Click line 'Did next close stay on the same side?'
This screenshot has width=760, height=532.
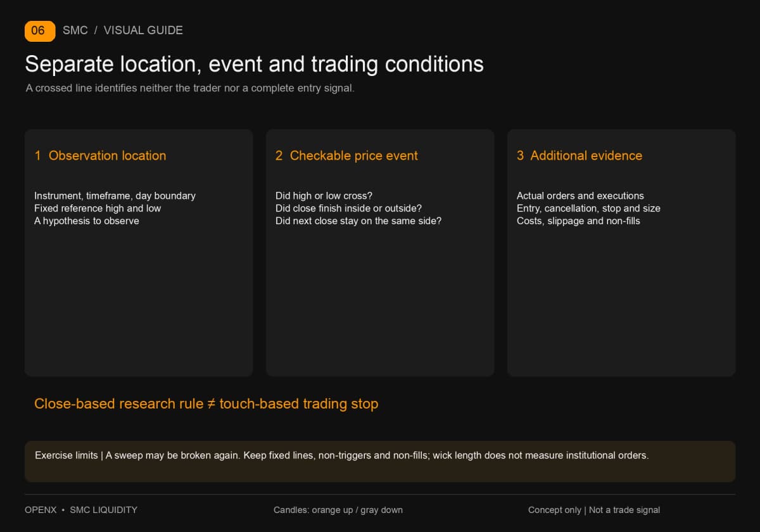tap(358, 221)
